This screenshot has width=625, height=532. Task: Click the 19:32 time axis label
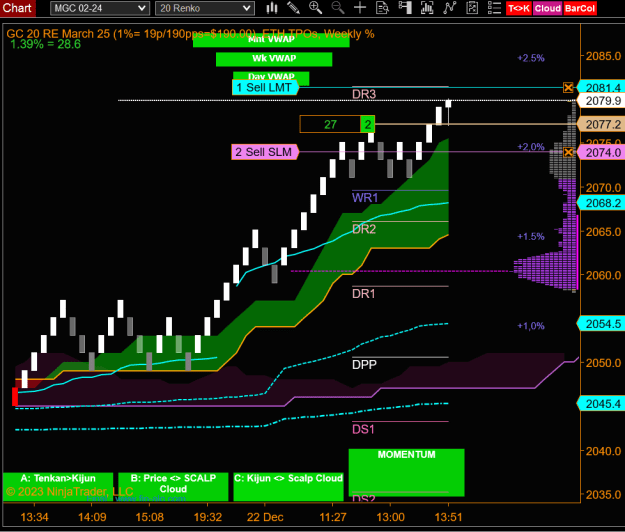[x=208, y=517]
